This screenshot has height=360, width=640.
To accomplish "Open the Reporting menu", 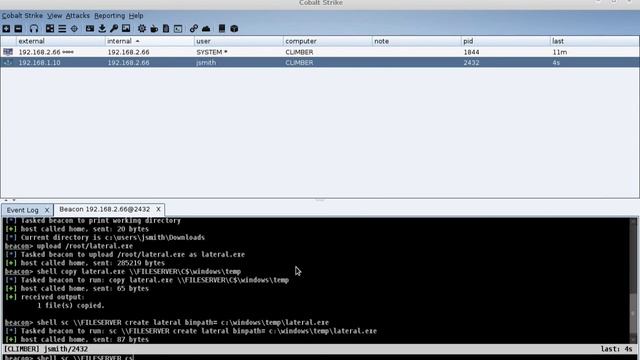I will click(x=109, y=16).
